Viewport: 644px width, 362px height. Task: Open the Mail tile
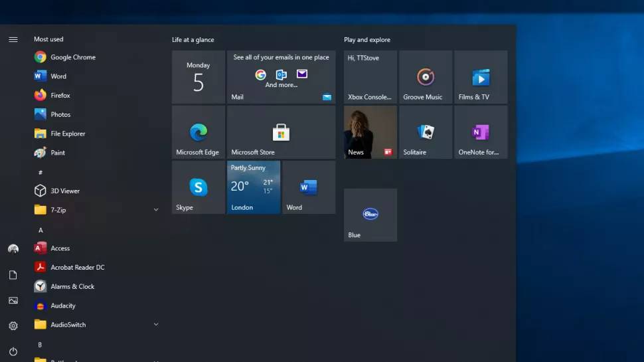[x=282, y=77]
